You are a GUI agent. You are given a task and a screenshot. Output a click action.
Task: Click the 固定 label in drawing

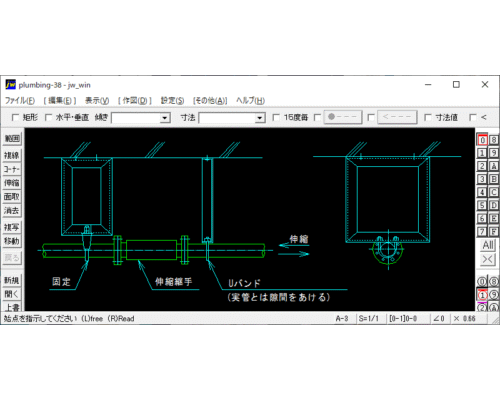61,282
